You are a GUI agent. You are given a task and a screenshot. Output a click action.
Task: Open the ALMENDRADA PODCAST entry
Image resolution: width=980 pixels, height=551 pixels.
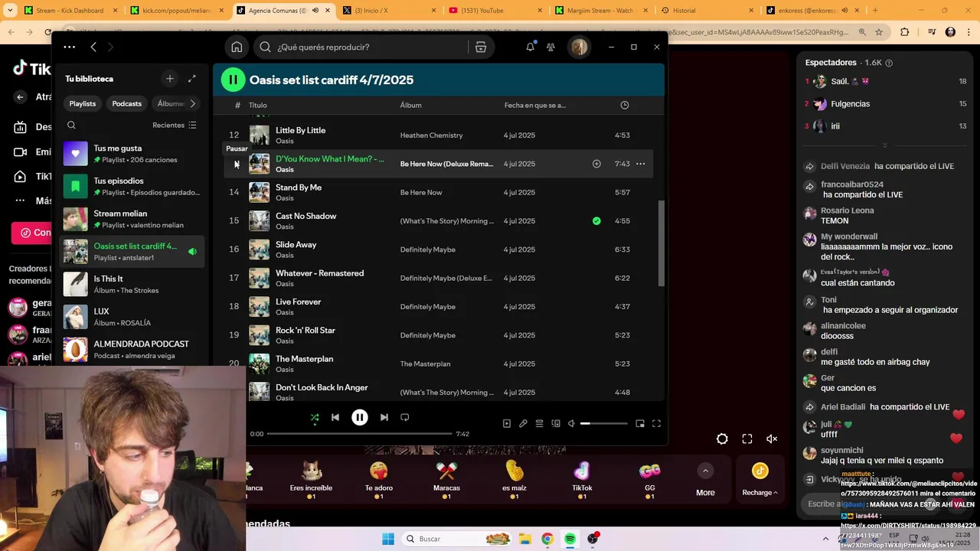132,350
